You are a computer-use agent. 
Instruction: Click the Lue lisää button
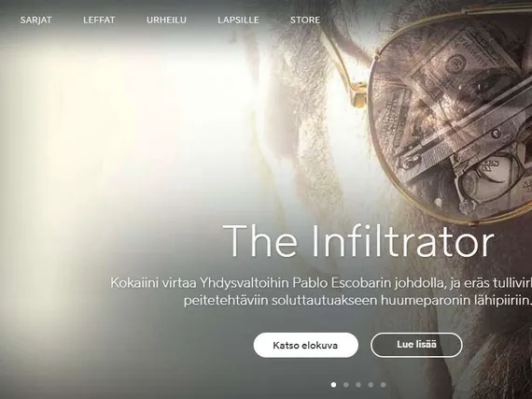(416, 345)
